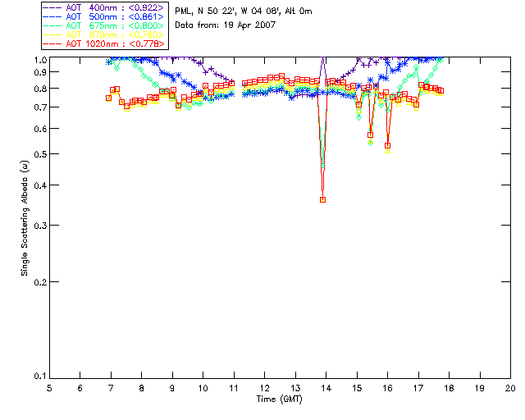Click the x-axis tick label 8
Image resolution: width=525 pixels, height=420 pixels.
142,388
